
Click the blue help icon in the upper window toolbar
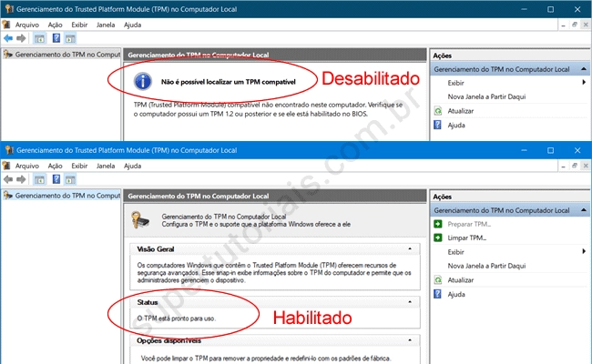(x=56, y=39)
